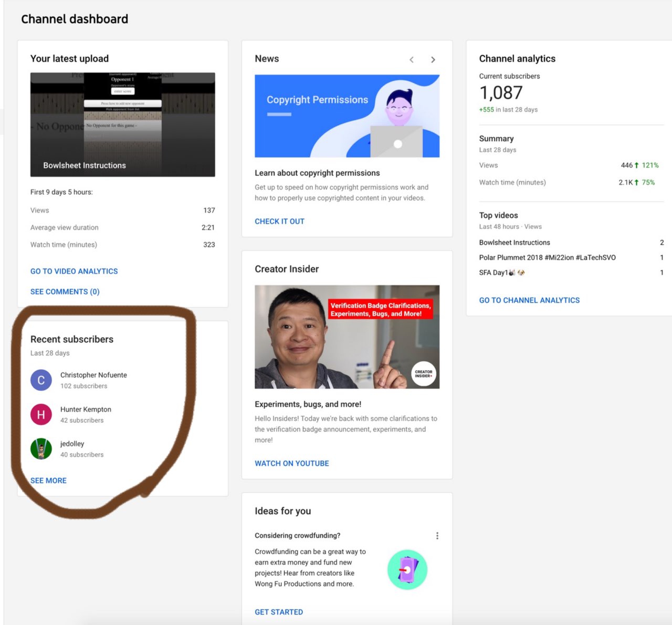Open GO TO VIDEO ANALYTICS link

[x=74, y=272]
